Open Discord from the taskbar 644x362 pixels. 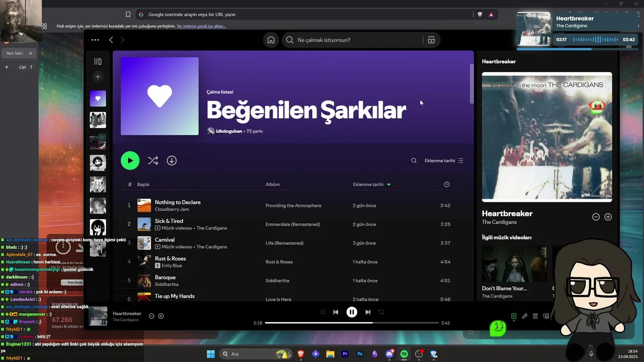tap(389, 354)
